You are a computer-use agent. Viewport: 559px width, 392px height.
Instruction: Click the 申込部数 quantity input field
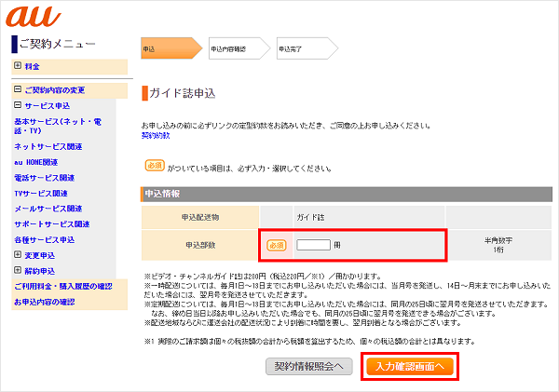click(313, 245)
